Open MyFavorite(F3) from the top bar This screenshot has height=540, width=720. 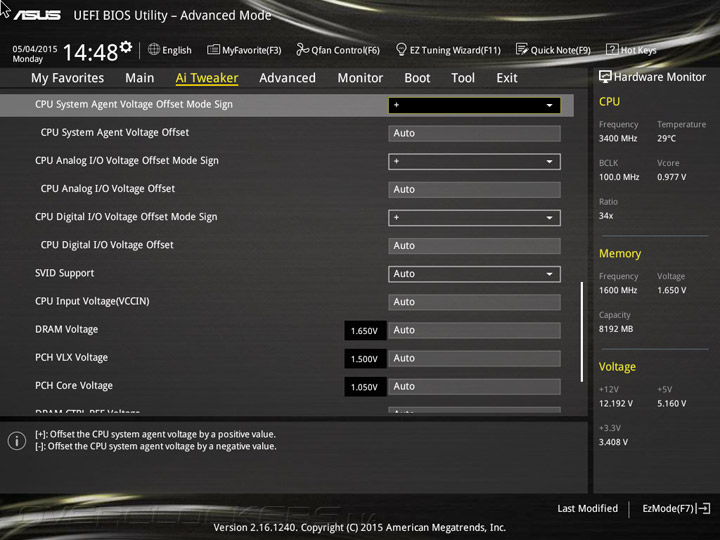pyautogui.click(x=244, y=50)
